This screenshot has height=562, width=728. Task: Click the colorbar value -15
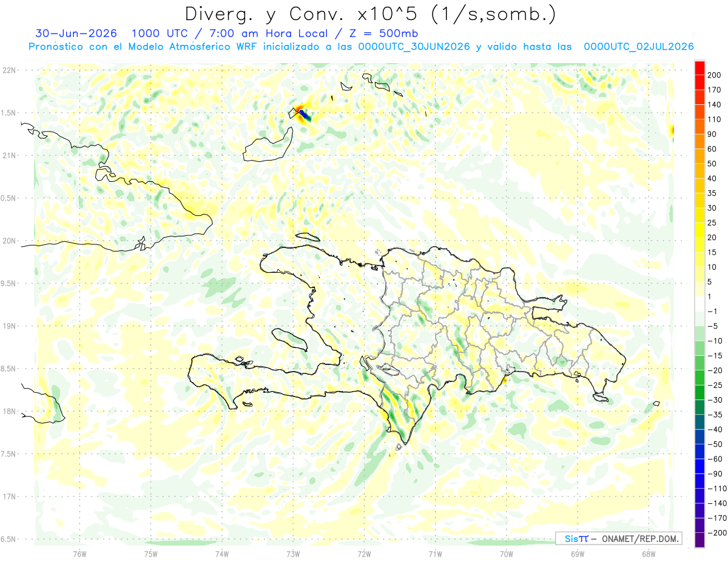pos(714,356)
